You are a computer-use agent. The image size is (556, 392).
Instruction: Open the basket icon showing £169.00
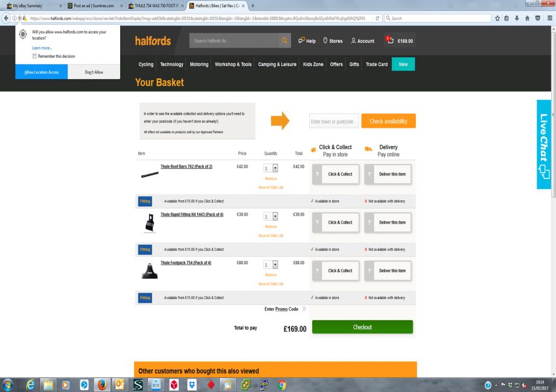point(400,41)
